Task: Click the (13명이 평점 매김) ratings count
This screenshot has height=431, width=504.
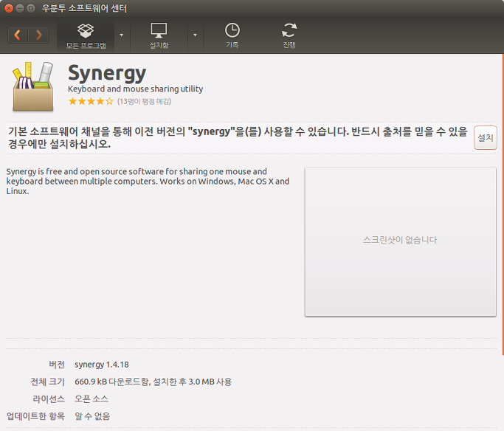Action: (144, 102)
